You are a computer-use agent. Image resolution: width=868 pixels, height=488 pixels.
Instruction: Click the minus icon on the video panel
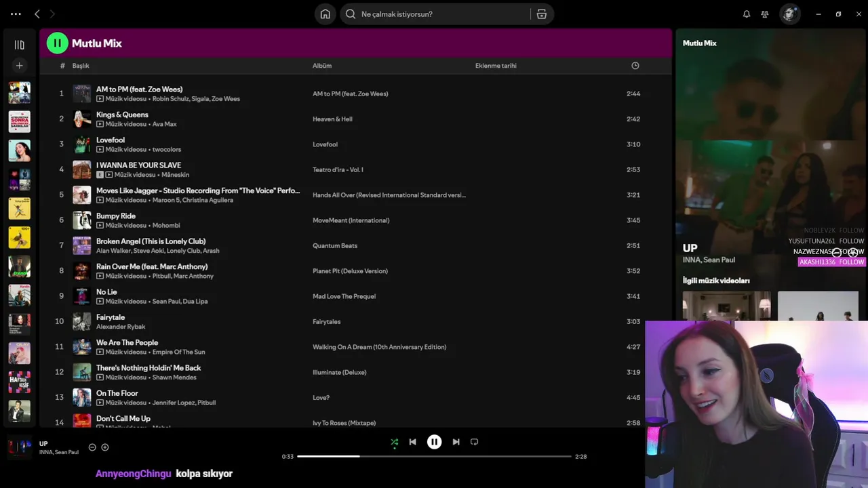coord(836,252)
